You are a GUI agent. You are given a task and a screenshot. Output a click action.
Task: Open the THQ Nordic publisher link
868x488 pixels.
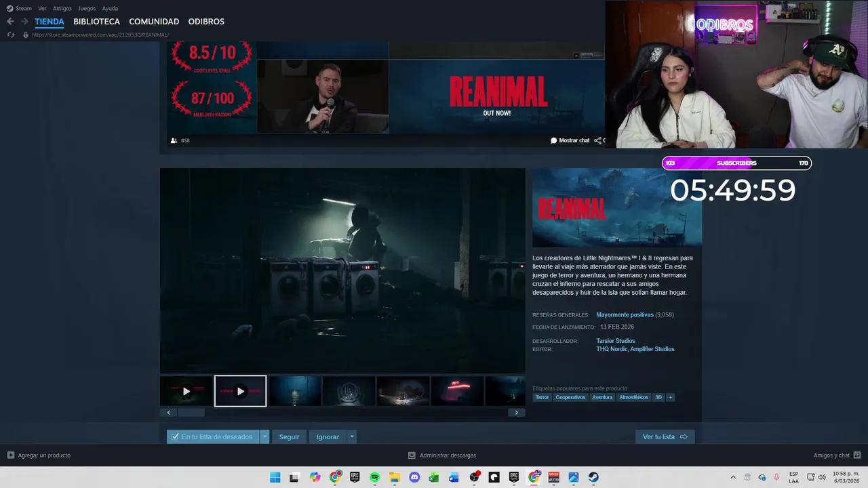click(x=612, y=349)
